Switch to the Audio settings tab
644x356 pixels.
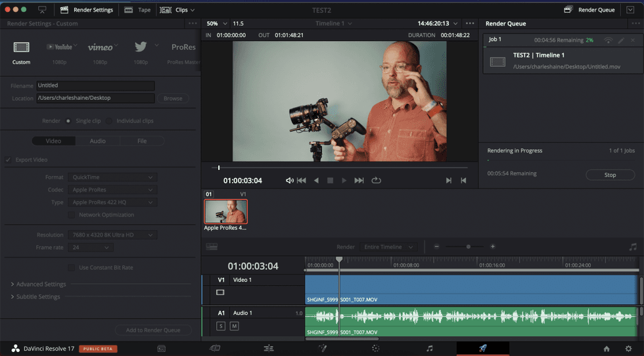point(98,141)
